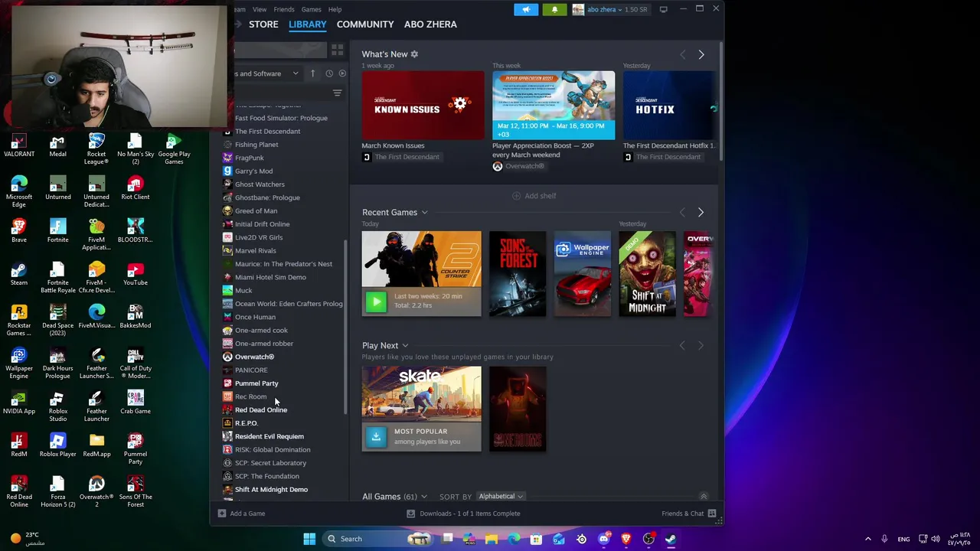
Task: Open the Sons Of The Forest cover thumbnail
Action: (x=518, y=274)
